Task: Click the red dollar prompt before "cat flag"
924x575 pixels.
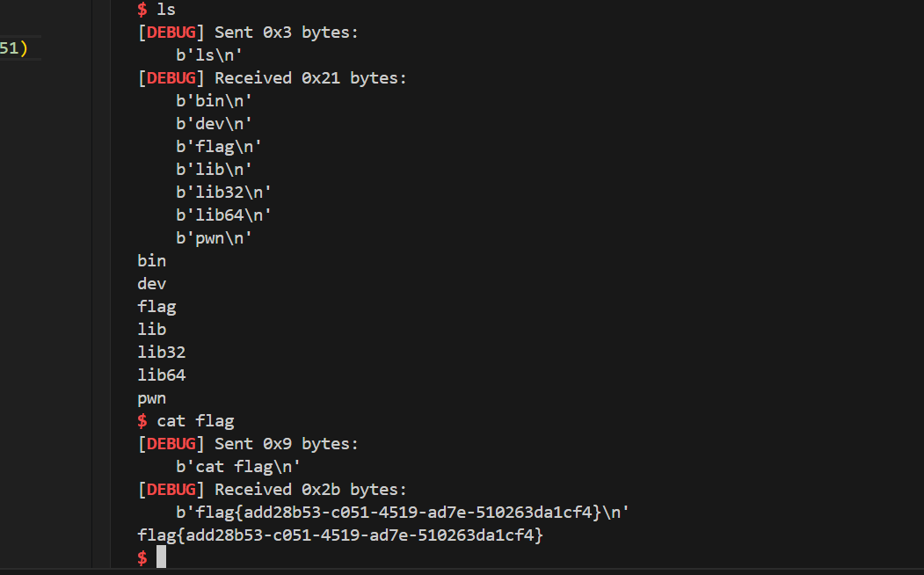Action: click(142, 420)
